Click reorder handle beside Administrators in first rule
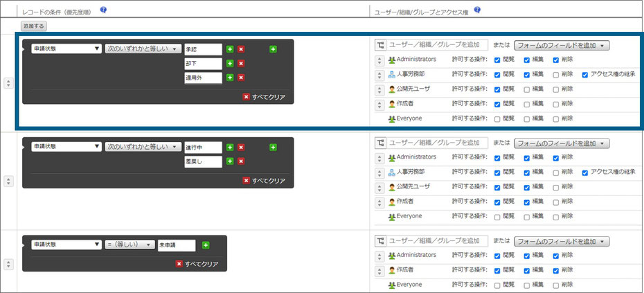The height and width of the screenshot is (293, 644). point(379,60)
